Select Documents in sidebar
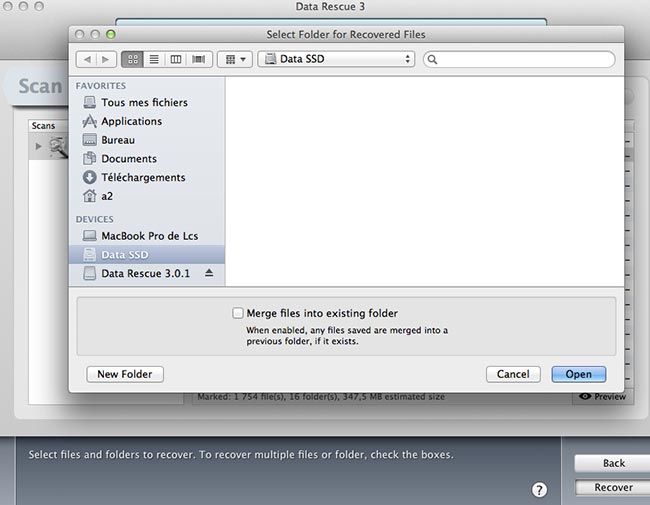 click(147, 158)
